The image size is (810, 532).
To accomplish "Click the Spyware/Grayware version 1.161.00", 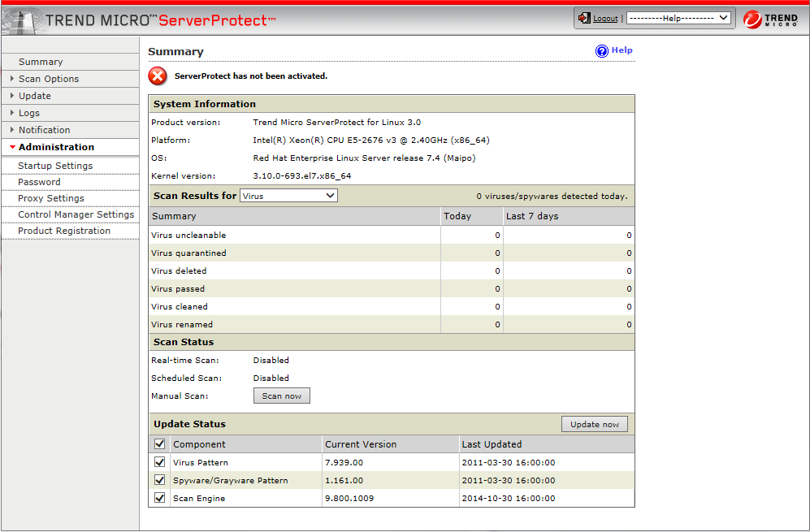I will [344, 480].
